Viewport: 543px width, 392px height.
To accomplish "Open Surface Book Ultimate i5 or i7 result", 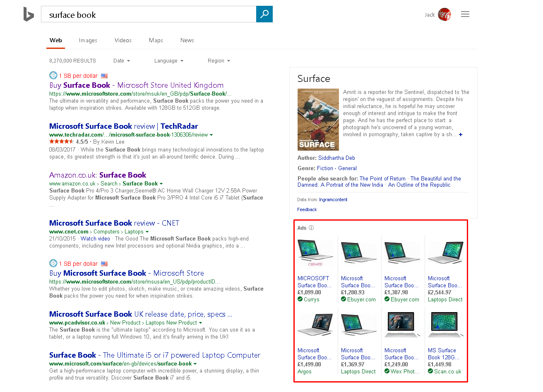I will coord(155,355).
